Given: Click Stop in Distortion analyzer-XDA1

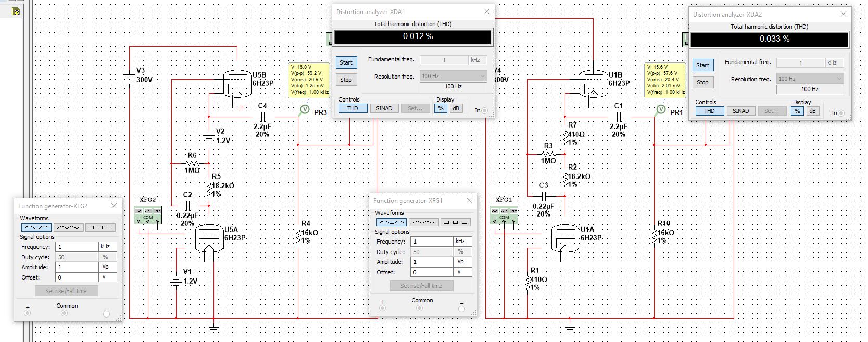Looking at the screenshot, I should click(346, 80).
